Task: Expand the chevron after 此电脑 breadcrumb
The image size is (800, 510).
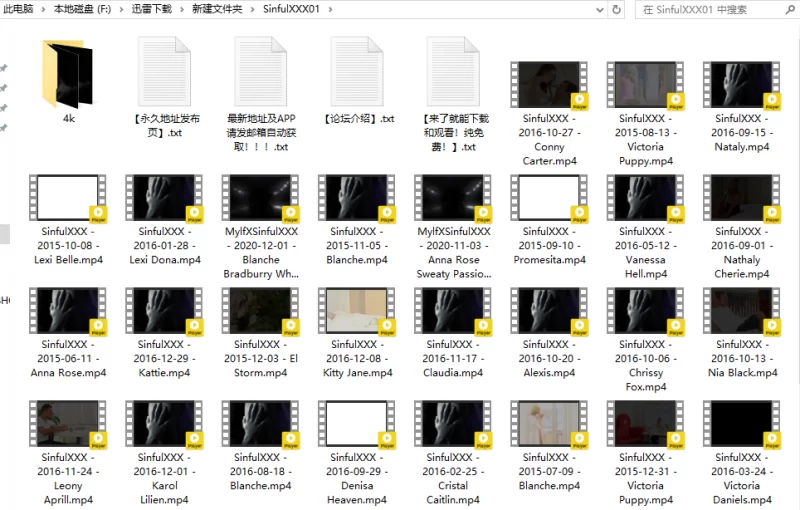Action: tap(43, 9)
